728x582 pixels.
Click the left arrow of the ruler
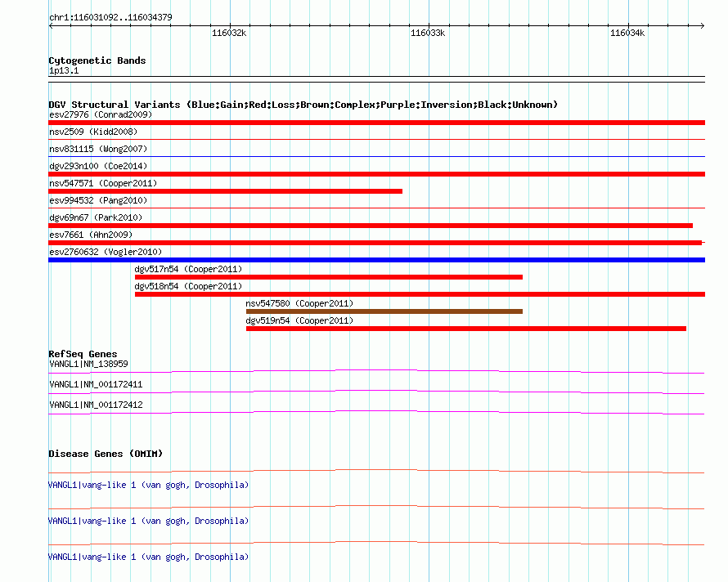pyautogui.click(x=51, y=25)
